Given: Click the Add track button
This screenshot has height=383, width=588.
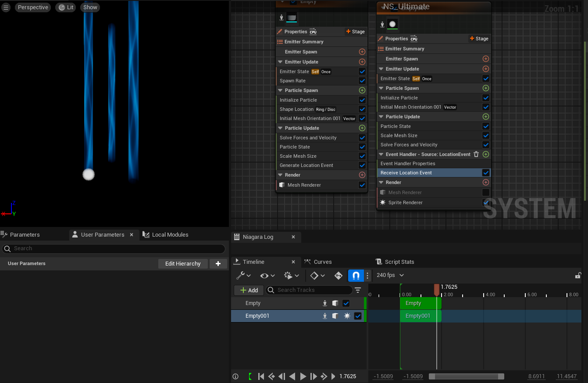Looking at the screenshot, I should point(249,290).
